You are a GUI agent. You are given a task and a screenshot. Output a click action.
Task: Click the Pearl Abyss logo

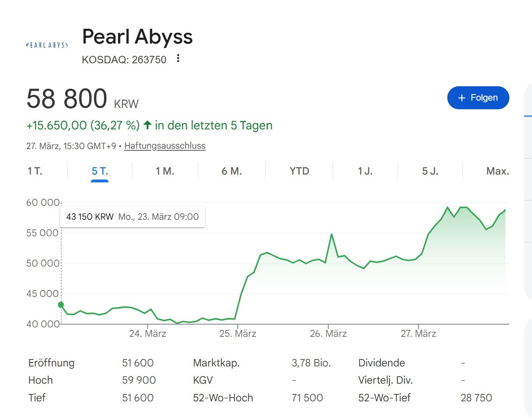pyautogui.click(x=47, y=45)
